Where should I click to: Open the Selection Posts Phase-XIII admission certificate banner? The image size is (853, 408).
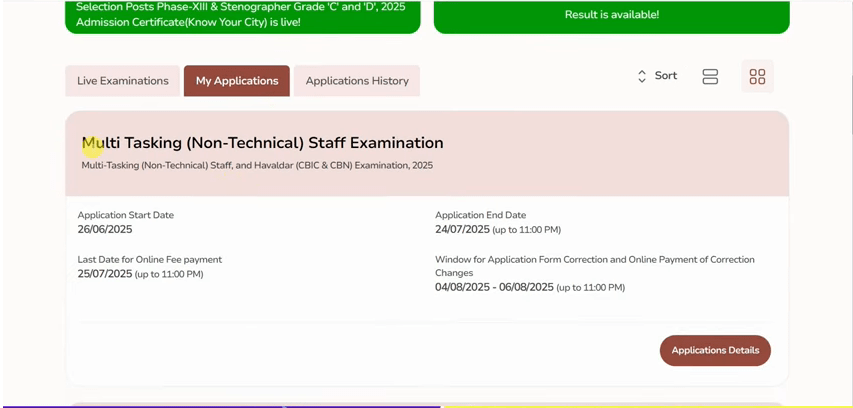point(242,15)
